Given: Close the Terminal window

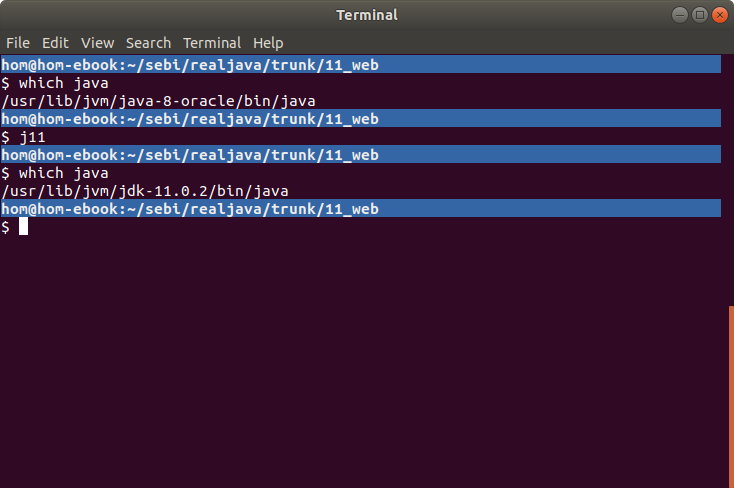Looking at the screenshot, I should (x=720, y=15).
